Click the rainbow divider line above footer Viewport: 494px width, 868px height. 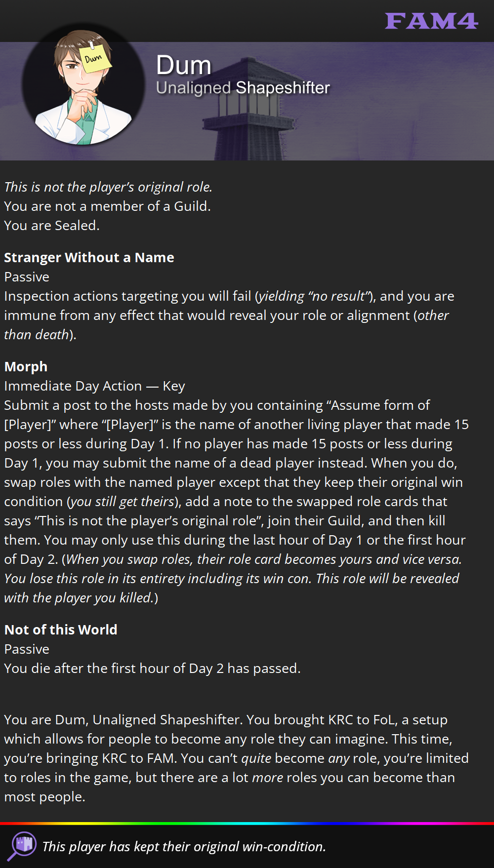(x=247, y=824)
